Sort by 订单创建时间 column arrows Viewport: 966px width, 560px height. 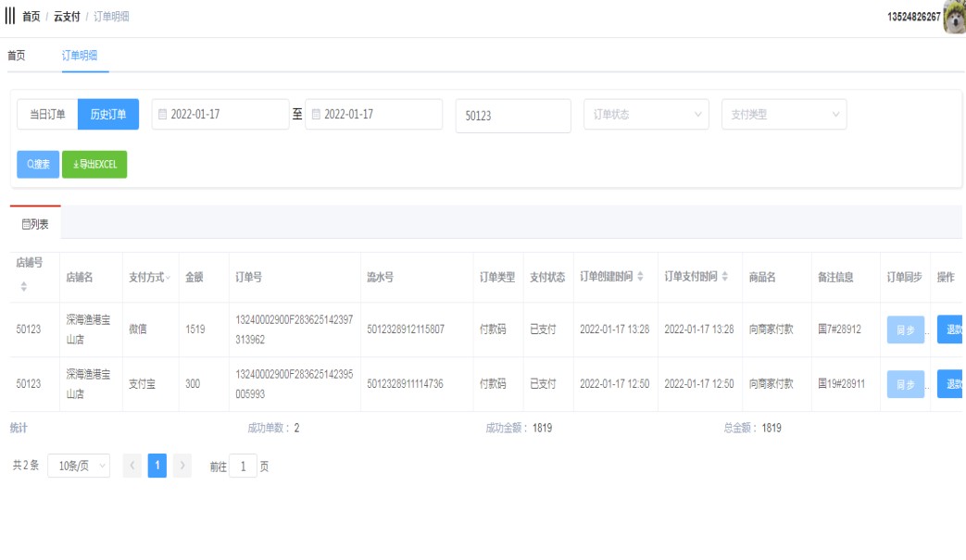(x=640, y=277)
